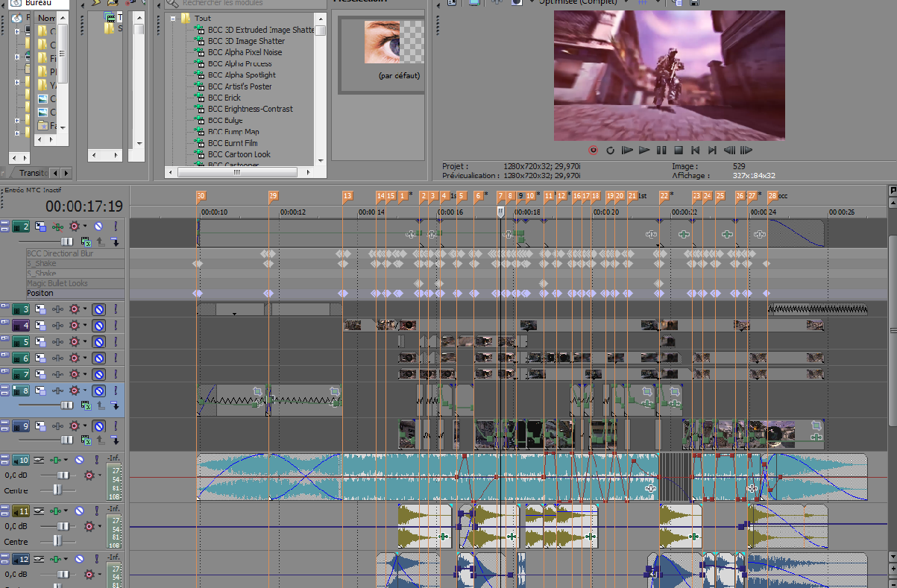This screenshot has width=897, height=588.
Task: Adjust audio track 11 pan slider
Action: pos(57,542)
